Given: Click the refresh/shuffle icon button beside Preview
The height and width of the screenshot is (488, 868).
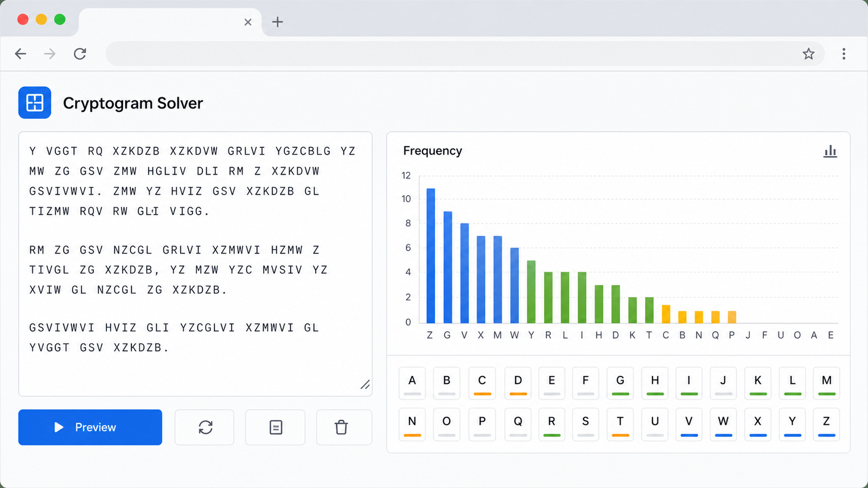Looking at the screenshot, I should 205,427.
